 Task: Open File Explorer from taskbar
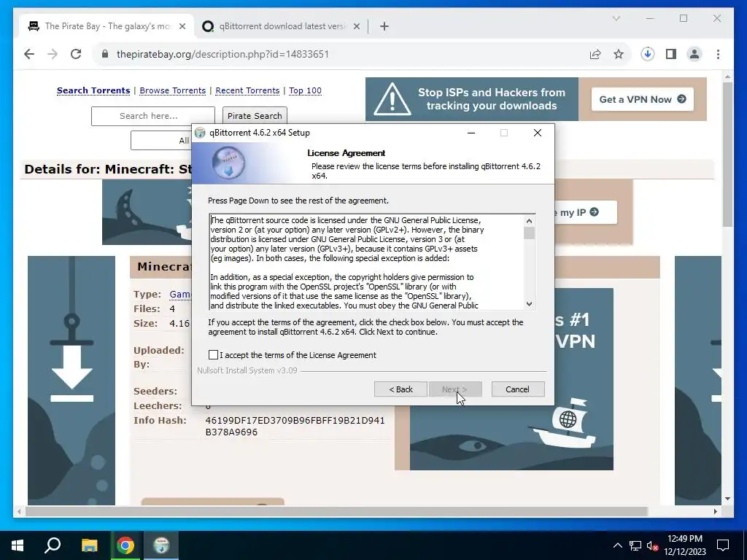coord(89,545)
